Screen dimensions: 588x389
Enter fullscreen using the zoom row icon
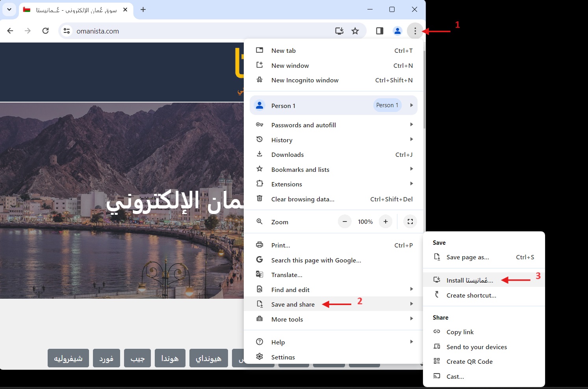pyautogui.click(x=410, y=221)
